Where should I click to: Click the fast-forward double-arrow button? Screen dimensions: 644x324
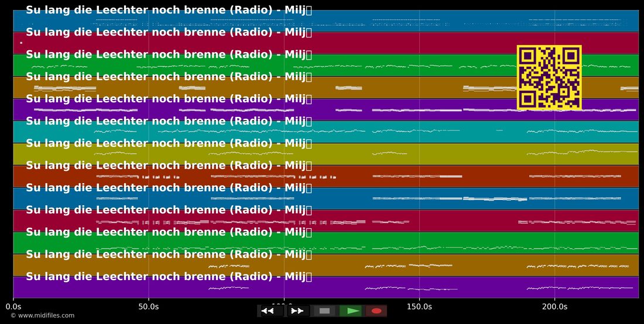point(297,311)
